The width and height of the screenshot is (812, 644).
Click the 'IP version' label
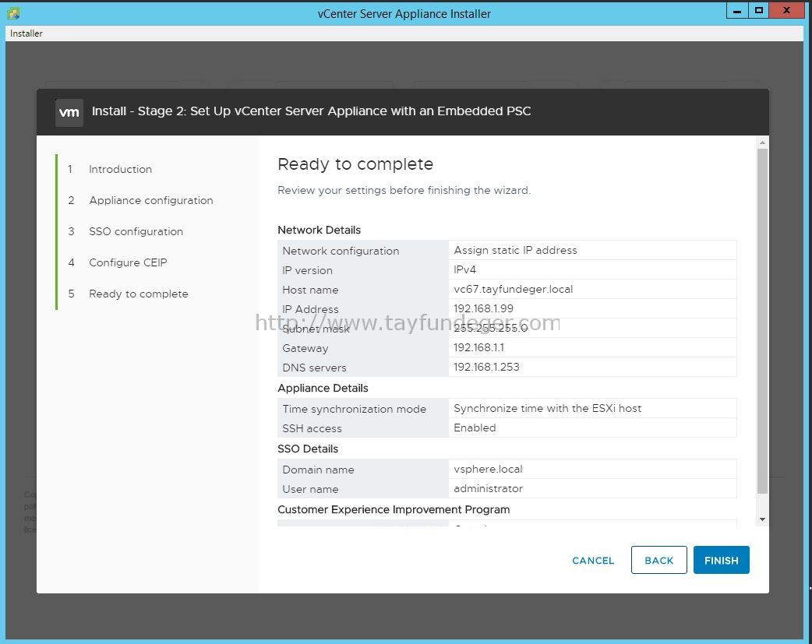pyautogui.click(x=307, y=270)
